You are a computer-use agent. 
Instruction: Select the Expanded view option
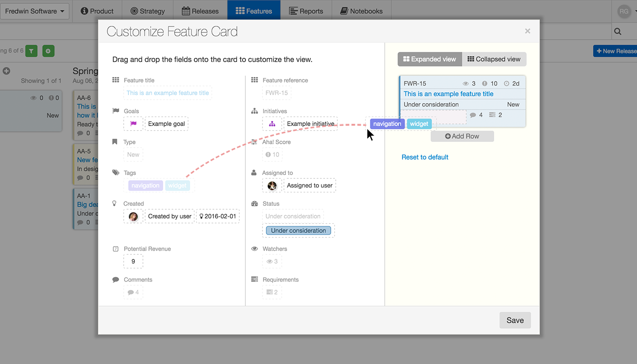click(x=429, y=59)
